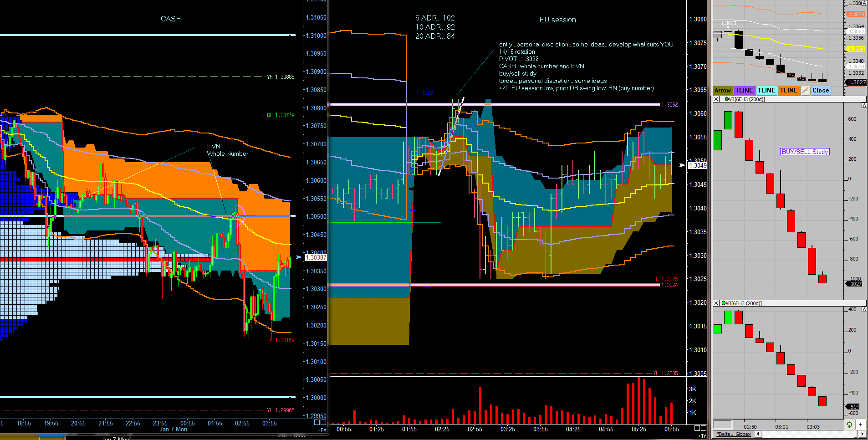Toggle the green status dot of upper VB study

[726, 99]
